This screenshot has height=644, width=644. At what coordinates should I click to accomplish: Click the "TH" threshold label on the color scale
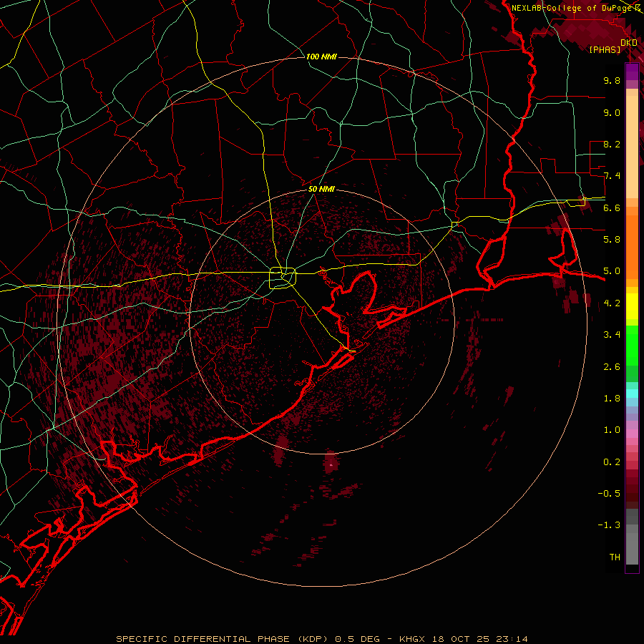[x=615, y=557]
